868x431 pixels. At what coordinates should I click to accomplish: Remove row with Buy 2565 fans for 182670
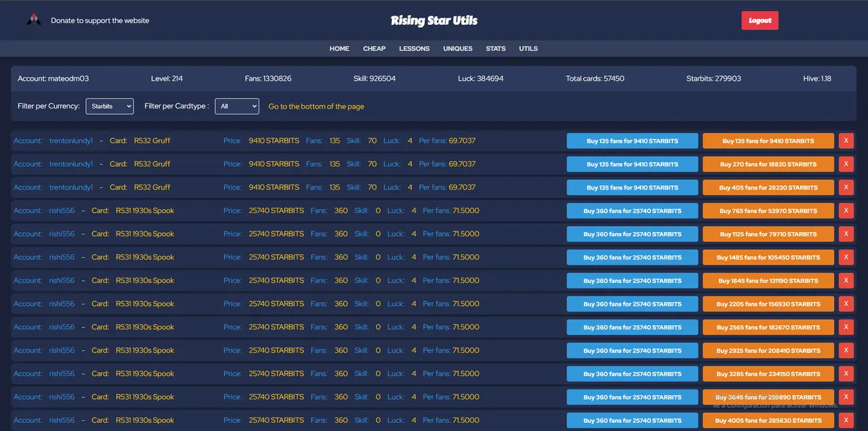click(x=846, y=327)
